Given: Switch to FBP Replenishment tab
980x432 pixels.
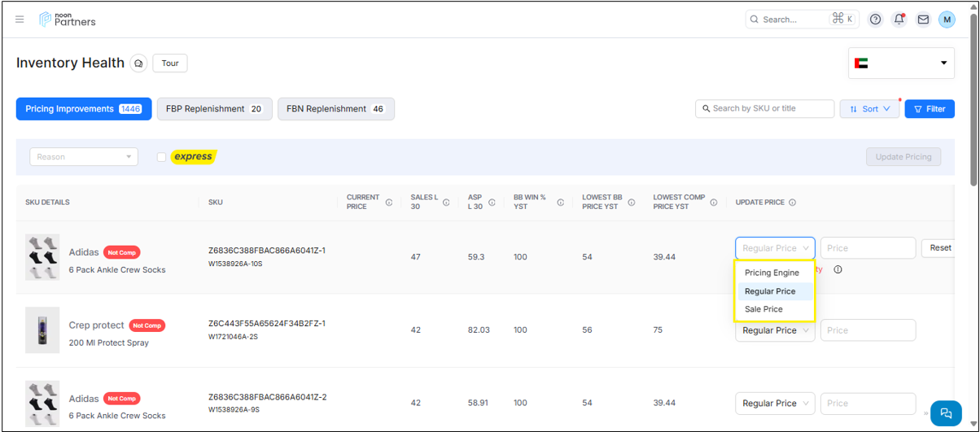Looking at the screenshot, I should pos(214,109).
